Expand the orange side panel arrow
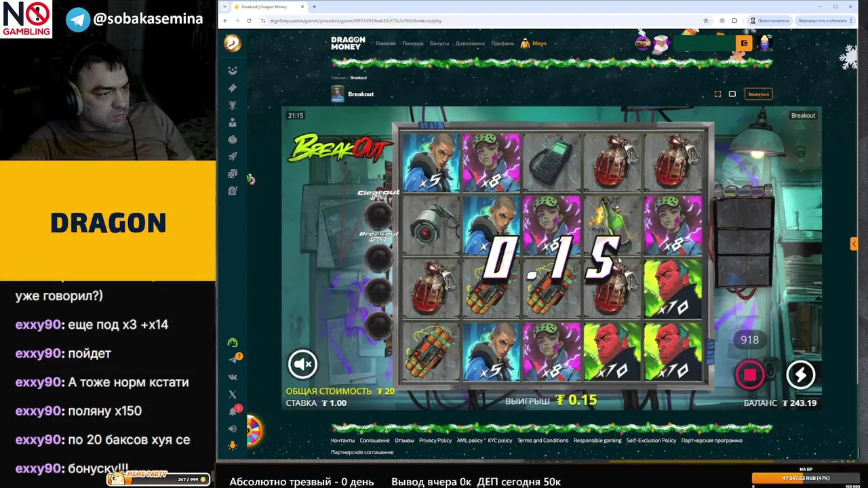This screenshot has height=488, width=868. (x=854, y=243)
